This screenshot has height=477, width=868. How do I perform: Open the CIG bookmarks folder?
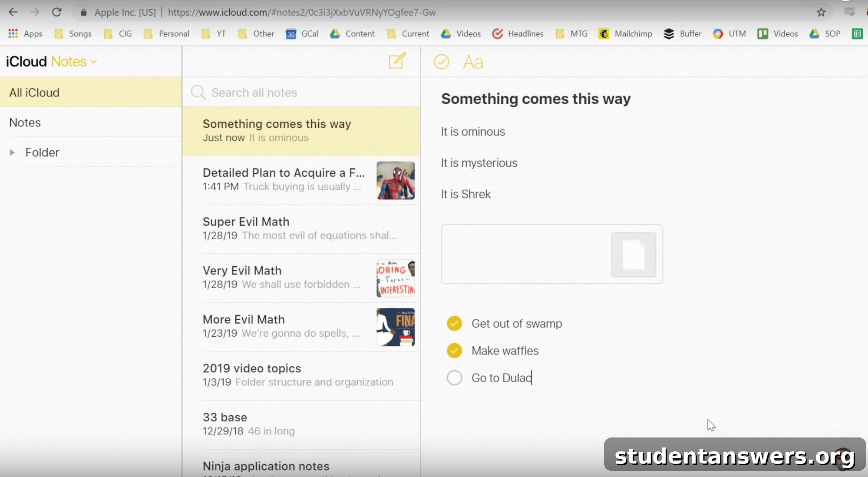pos(118,33)
